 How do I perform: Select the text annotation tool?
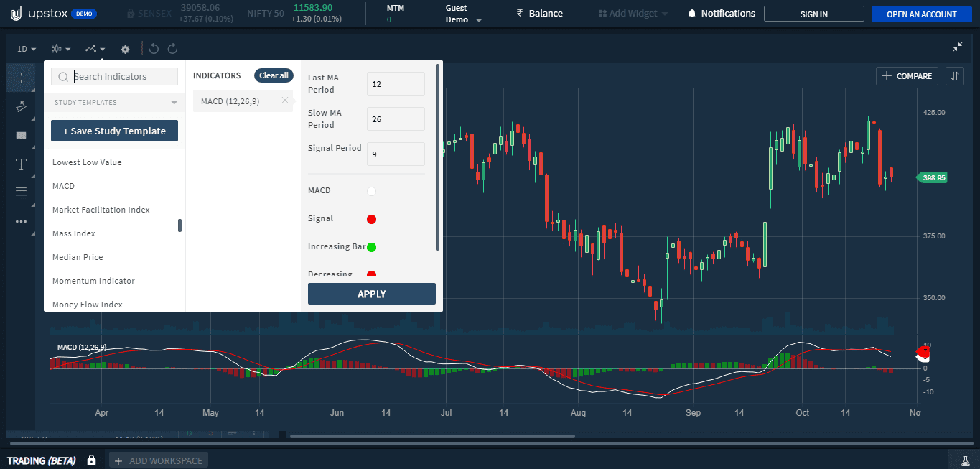tap(21, 164)
